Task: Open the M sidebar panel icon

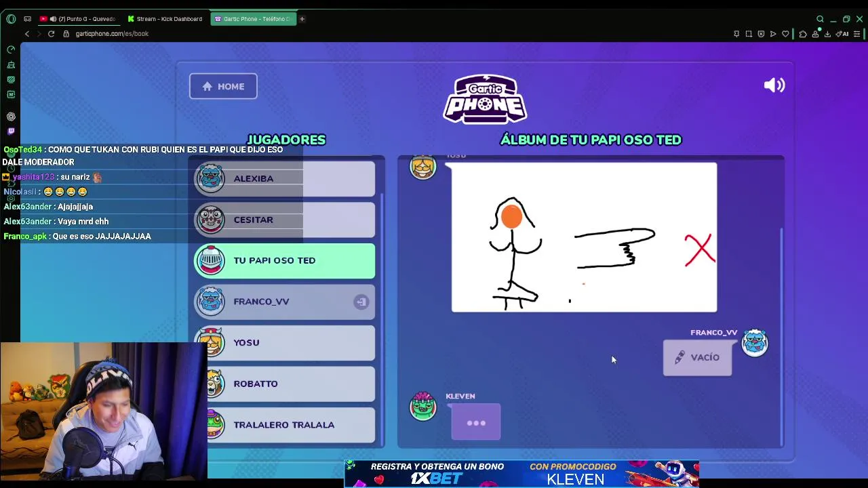Action: (11, 95)
